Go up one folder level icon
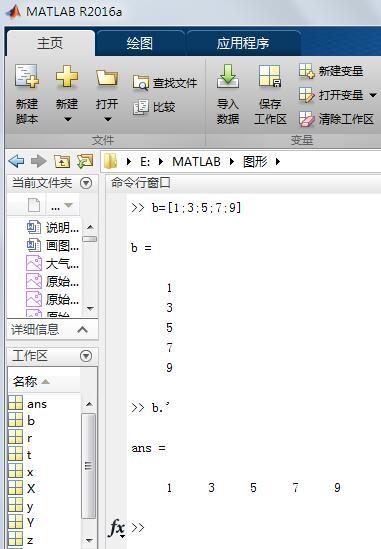Screen dimensions: 381x549 coord(62,161)
